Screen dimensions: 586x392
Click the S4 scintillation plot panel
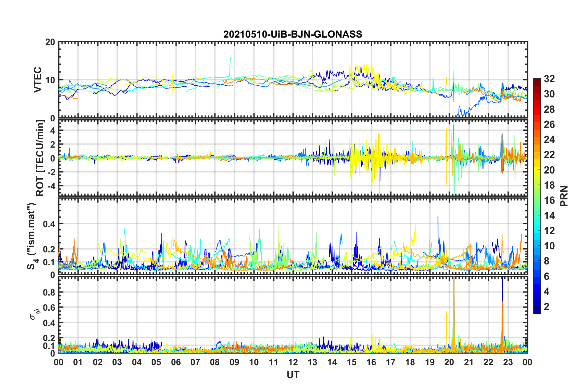click(x=293, y=236)
